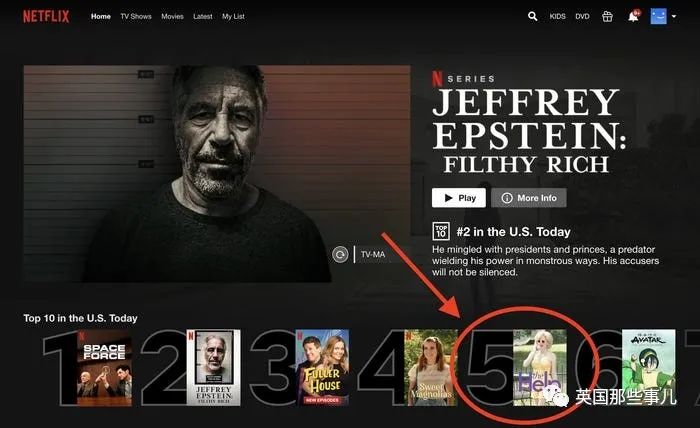
Task: Open the notifications bell
Action: click(633, 17)
